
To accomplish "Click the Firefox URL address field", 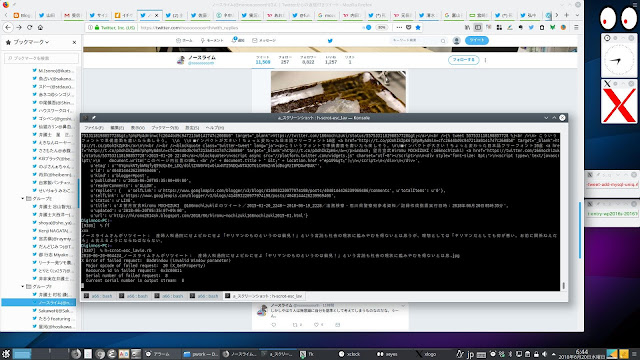I will click(249, 28).
